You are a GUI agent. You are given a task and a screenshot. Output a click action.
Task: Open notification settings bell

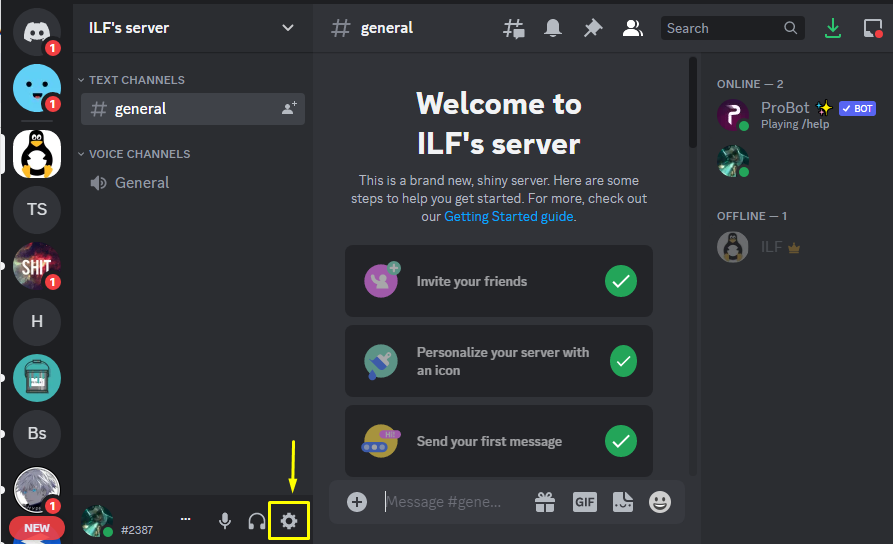pyautogui.click(x=552, y=28)
